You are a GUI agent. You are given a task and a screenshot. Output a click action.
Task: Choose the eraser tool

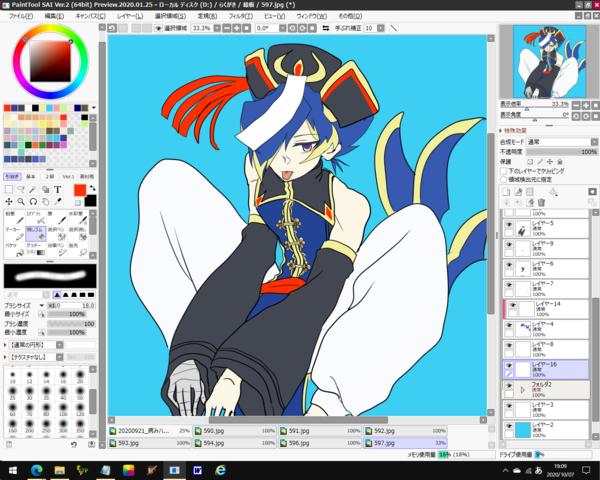[36, 233]
